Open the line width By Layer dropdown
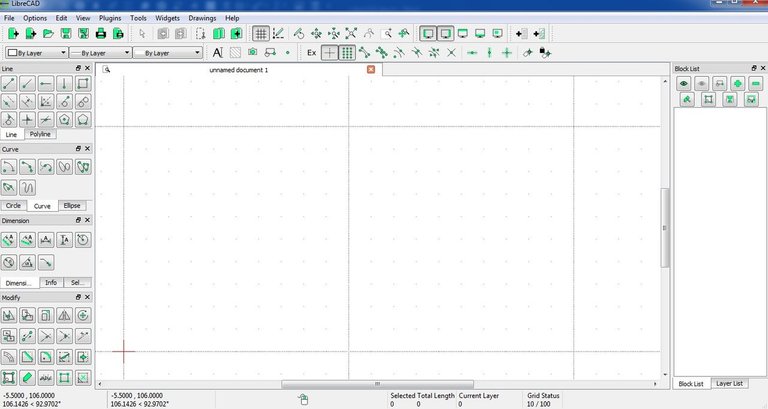The width and height of the screenshot is (768, 409). [x=100, y=52]
